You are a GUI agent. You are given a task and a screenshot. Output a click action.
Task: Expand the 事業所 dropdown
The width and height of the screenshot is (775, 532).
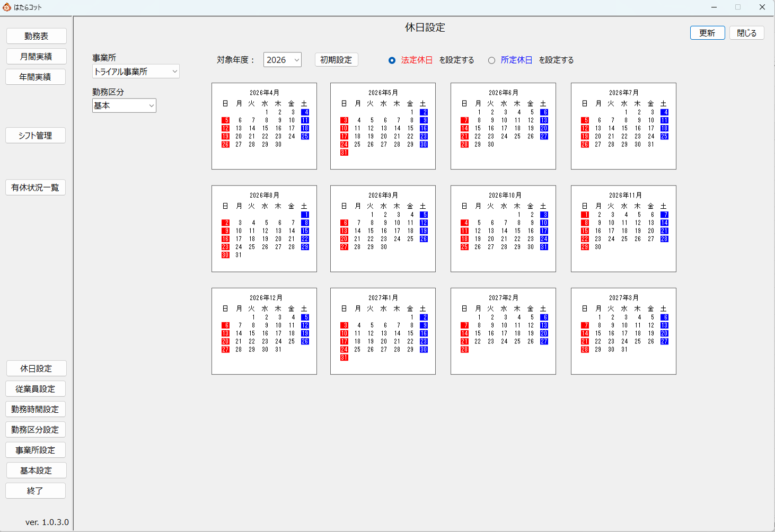coord(136,72)
